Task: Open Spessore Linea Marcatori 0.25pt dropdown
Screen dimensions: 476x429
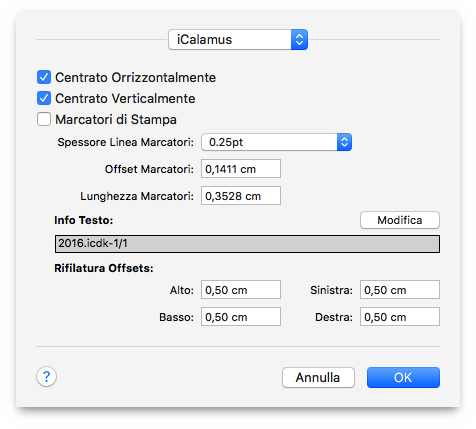Action: click(276, 142)
